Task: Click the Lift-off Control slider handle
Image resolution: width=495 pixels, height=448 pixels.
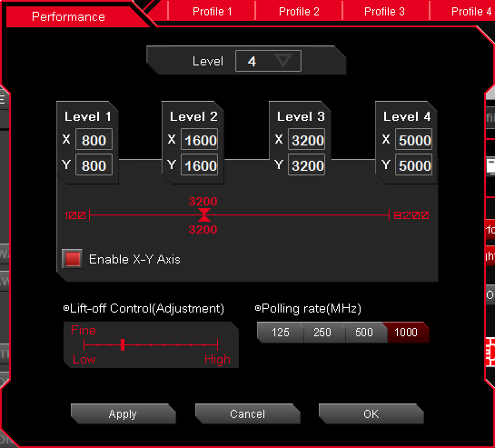Action: pyautogui.click(x=123, y=344)
